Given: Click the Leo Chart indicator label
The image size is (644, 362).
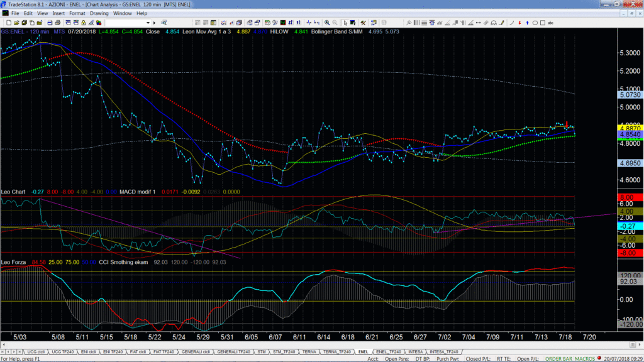Looking at the screenshot, I should click(x=13, y=192).
